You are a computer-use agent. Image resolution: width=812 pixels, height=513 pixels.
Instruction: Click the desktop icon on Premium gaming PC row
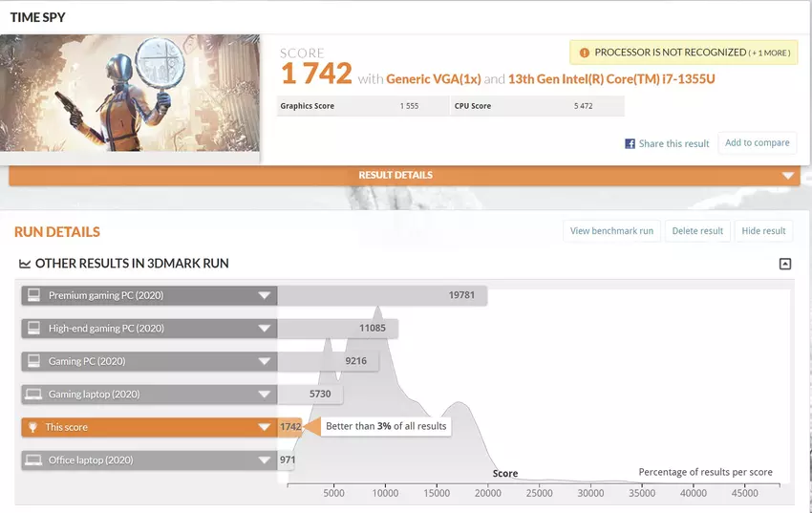(x=33, y=296)
